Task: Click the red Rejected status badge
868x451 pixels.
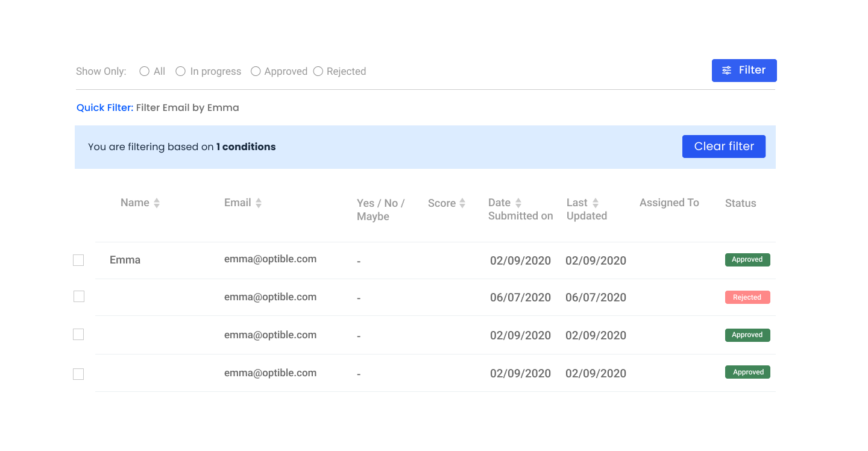Action: [747, 297]
